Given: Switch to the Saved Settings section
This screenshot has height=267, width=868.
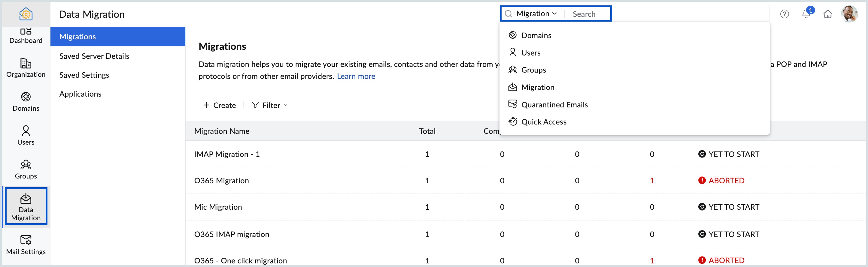Looking at the screenshot, I should 84,75.
